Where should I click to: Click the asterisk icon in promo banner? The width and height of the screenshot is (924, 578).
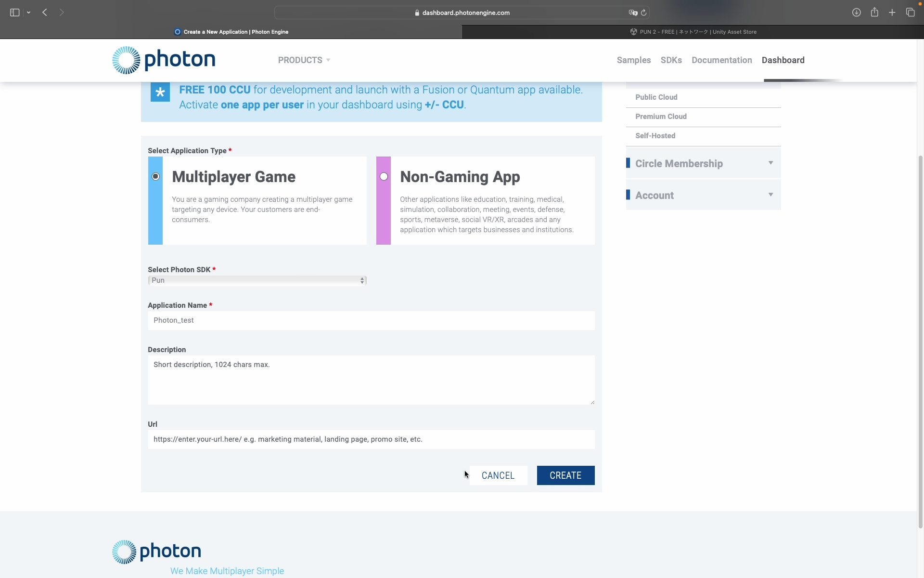coord(160,92)
